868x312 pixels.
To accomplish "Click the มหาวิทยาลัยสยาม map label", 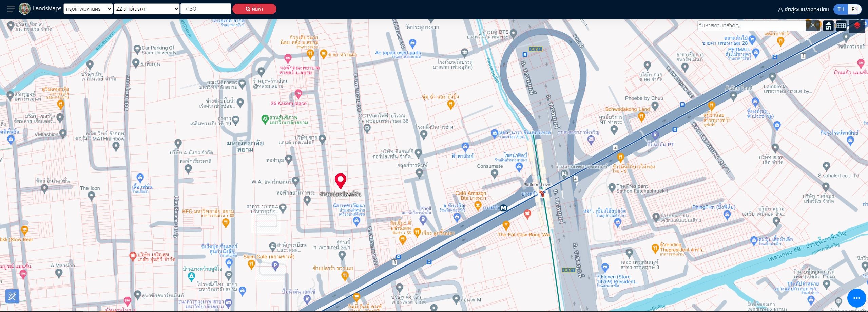I will coord(245,146).
